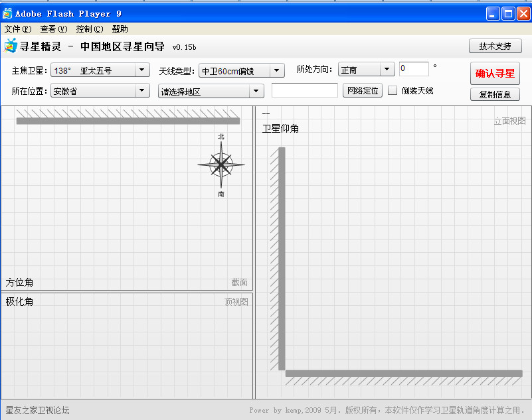The width and height of the screenshot is (532, 420).
Task: Enable the 倒装天线 checkbox
Action: click(393, 90)
